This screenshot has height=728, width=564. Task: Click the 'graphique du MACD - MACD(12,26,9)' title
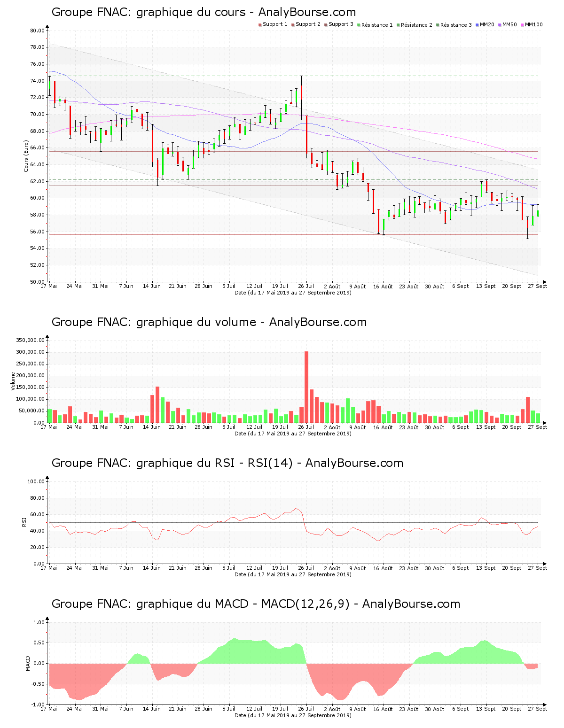[x=256, y=604]
